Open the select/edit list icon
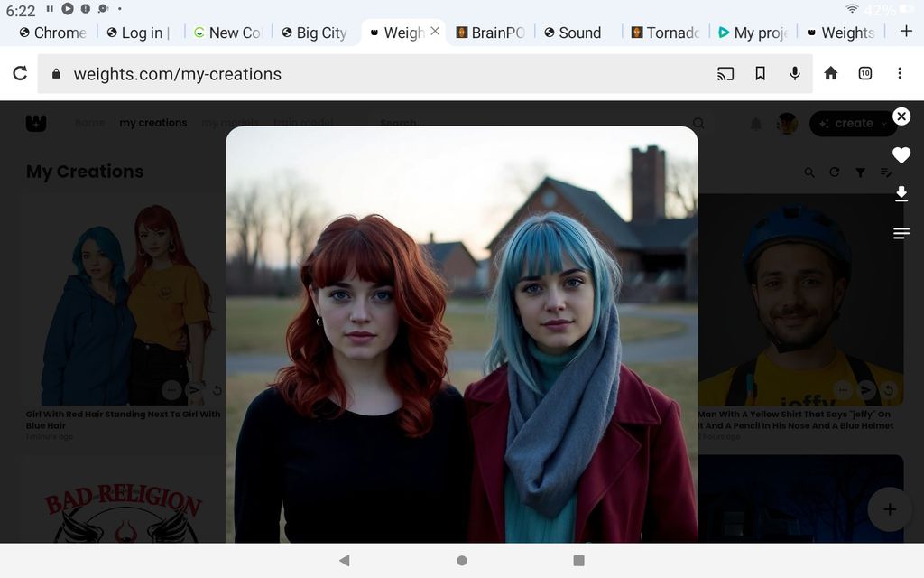The image size is (924, 578). point(886,172)
